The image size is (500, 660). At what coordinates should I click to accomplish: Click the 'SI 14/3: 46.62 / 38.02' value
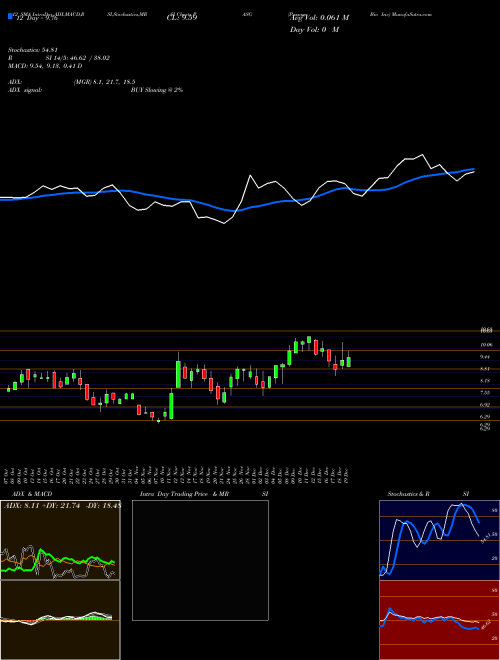78,58
